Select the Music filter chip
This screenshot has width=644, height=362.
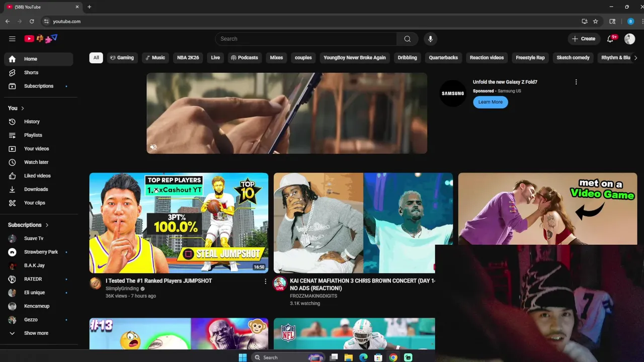[155, 58]
